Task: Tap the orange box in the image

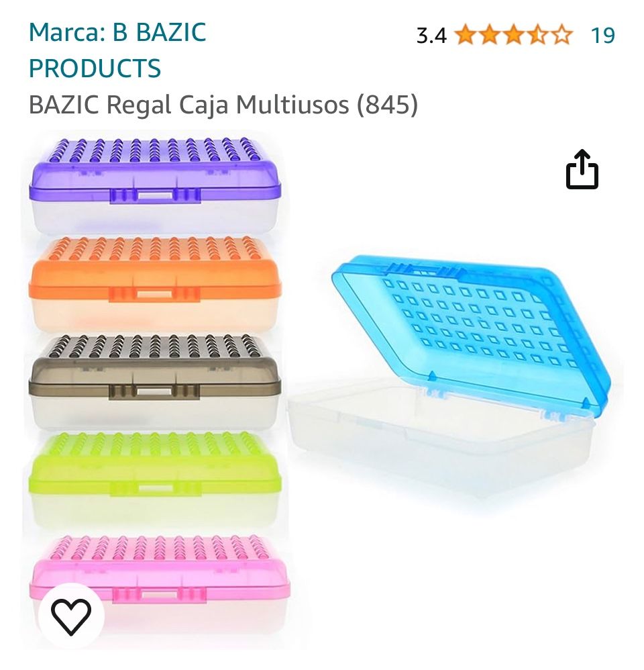Action: 155,283
